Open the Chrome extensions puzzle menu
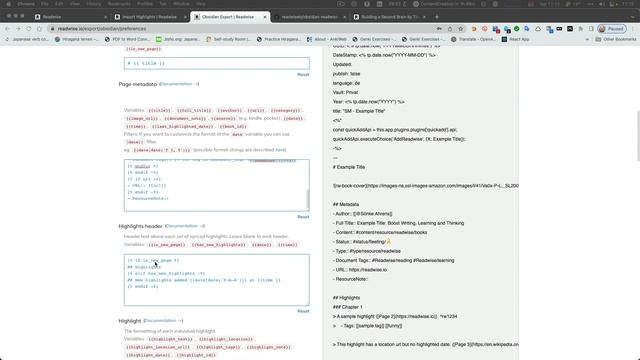 (x=580, y=29)
